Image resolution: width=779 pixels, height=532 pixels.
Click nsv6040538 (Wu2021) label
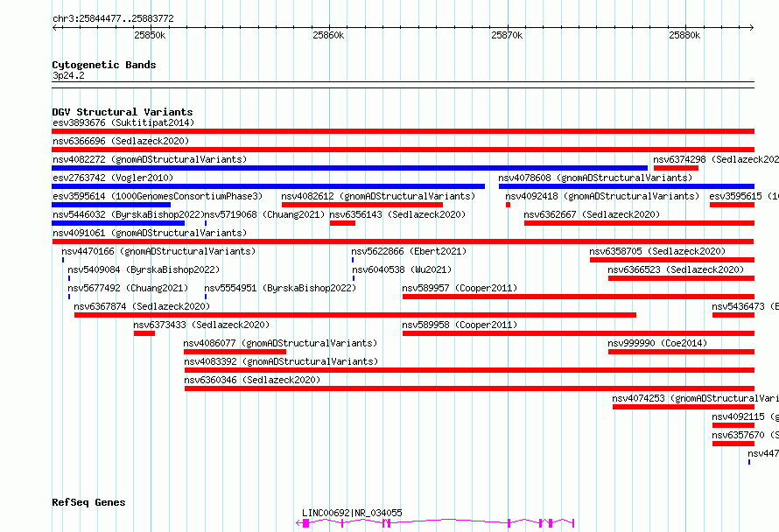coord(402,269)
